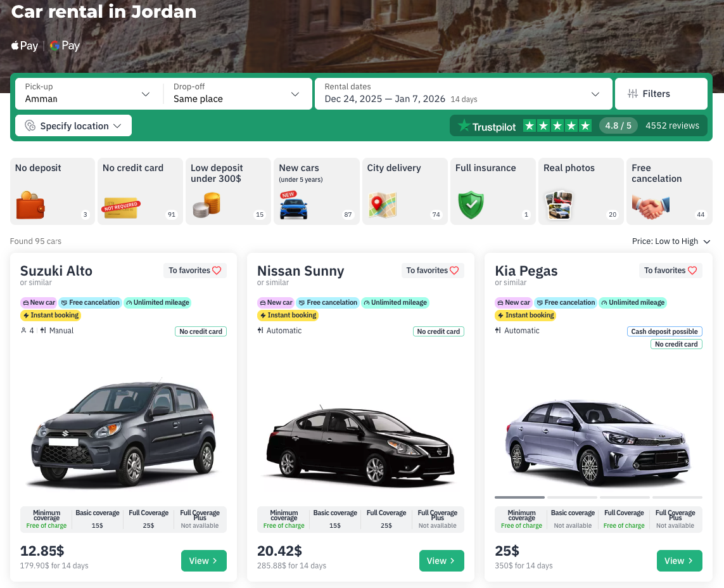Open Price: Low to High sort menu
The height and width of the screenshot is (588, 724).
671,241
